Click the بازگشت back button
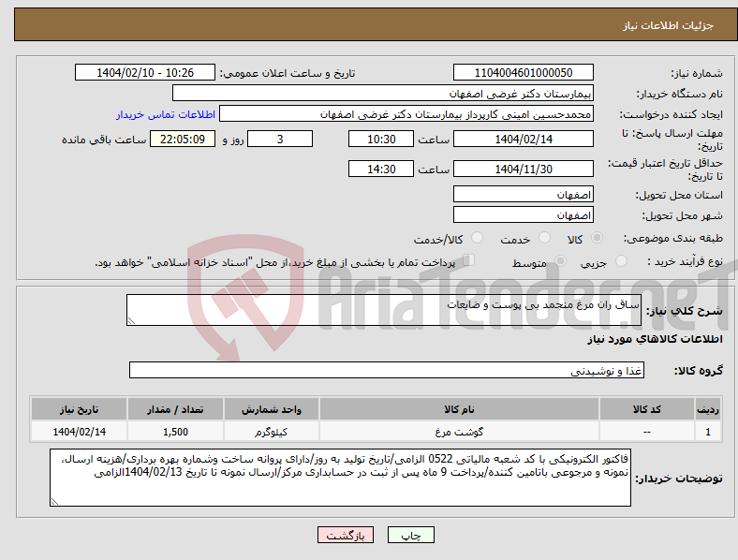Viewport: 738px width, 560px height. click(346, 535)
